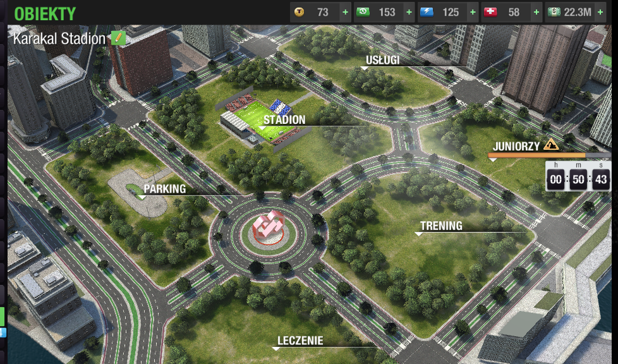Add more tokens with plus button
Viewport: 618px width, 364px height.
click(345, 12)
